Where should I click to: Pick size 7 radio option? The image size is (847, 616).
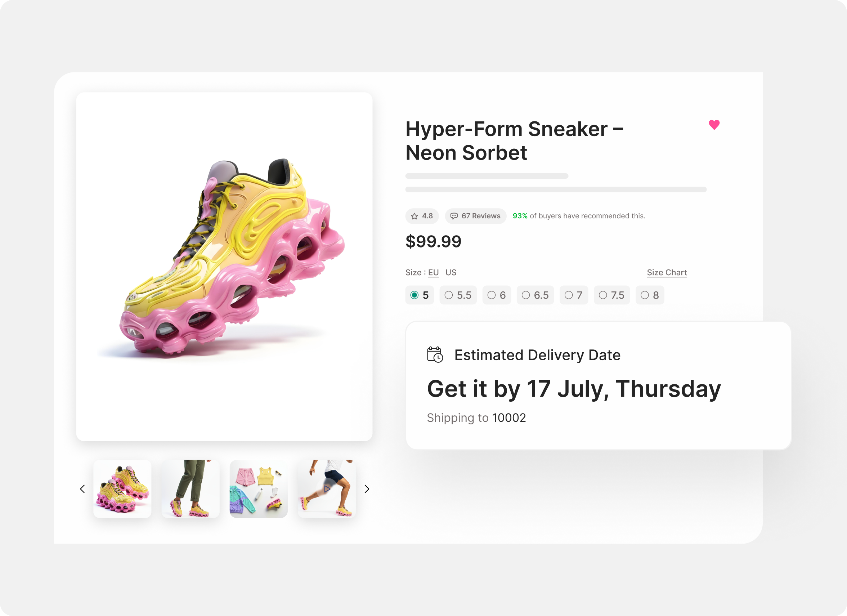point(574,295)
